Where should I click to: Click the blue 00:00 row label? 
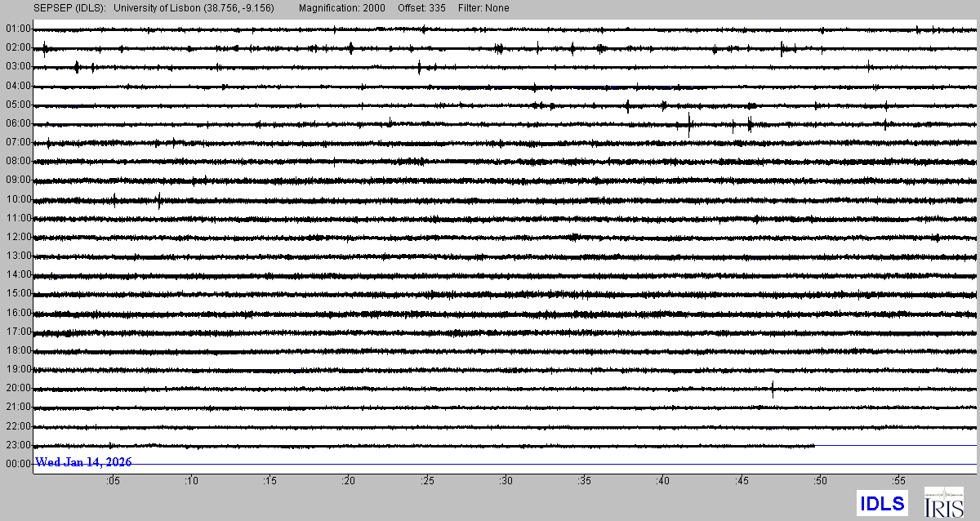tap(18, 464)
